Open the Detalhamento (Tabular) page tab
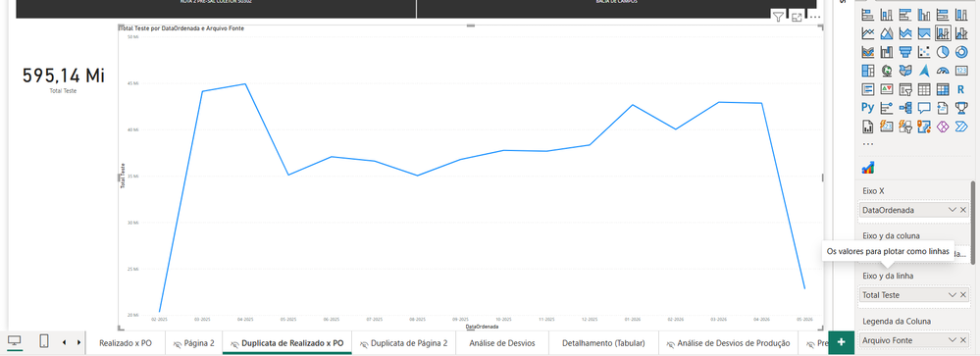The height and width of the screenshot is (356, 980). tap(603, 343)
